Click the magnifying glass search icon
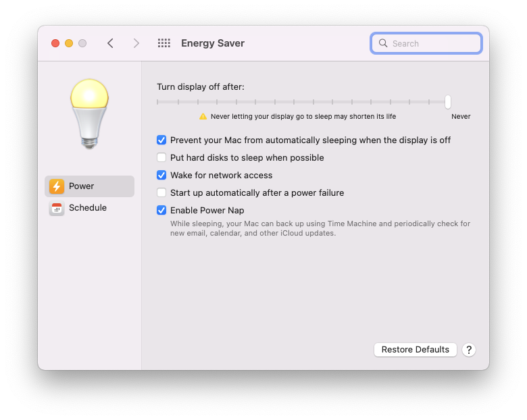Screen dimensions: 527x420 coord(383,43)
